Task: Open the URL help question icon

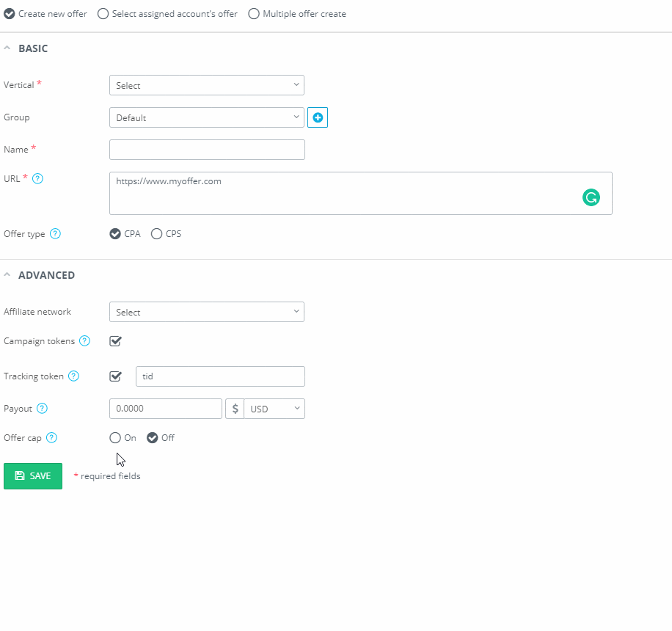Action: [x=37, y=179]
